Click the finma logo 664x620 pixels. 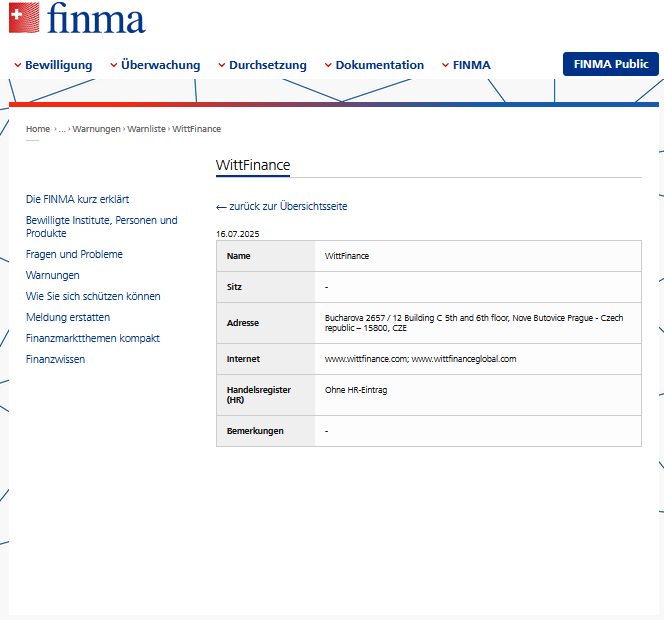click(77, 18)
